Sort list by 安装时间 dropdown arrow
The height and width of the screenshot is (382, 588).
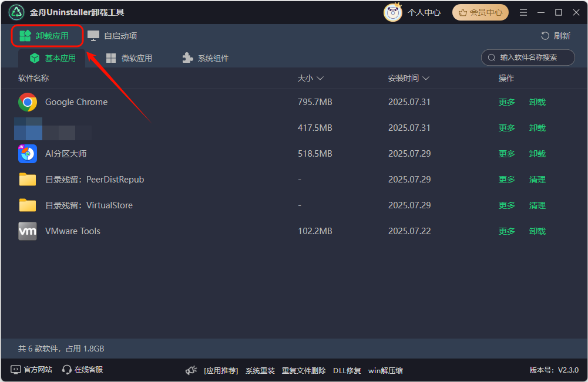click(426, 78)
